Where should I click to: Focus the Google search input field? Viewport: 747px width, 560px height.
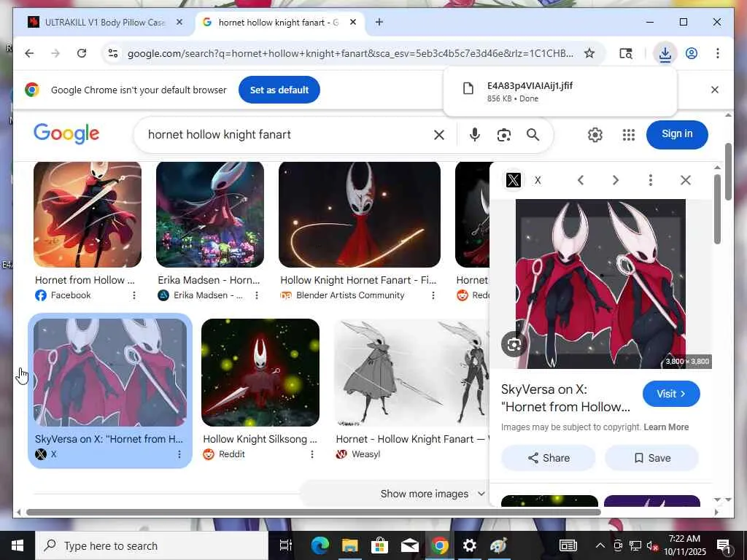tap(286, 135)
